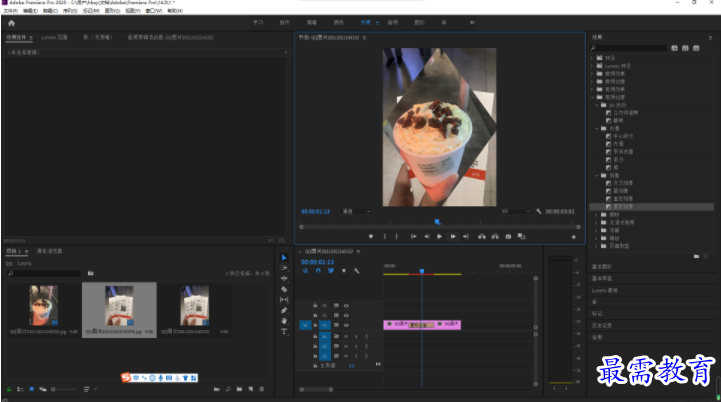This screenshot has height=402, width=721.
Task: Switch project panel to list view
Action: 20,389
